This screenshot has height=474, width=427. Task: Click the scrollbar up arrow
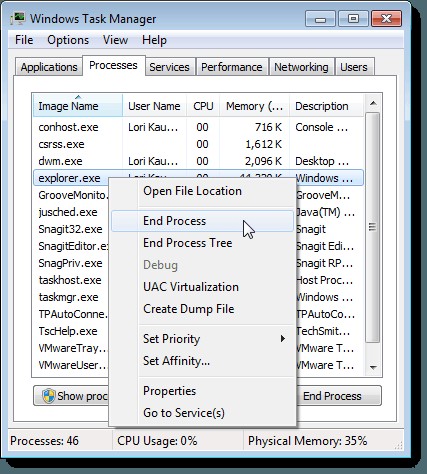(373, 103)
